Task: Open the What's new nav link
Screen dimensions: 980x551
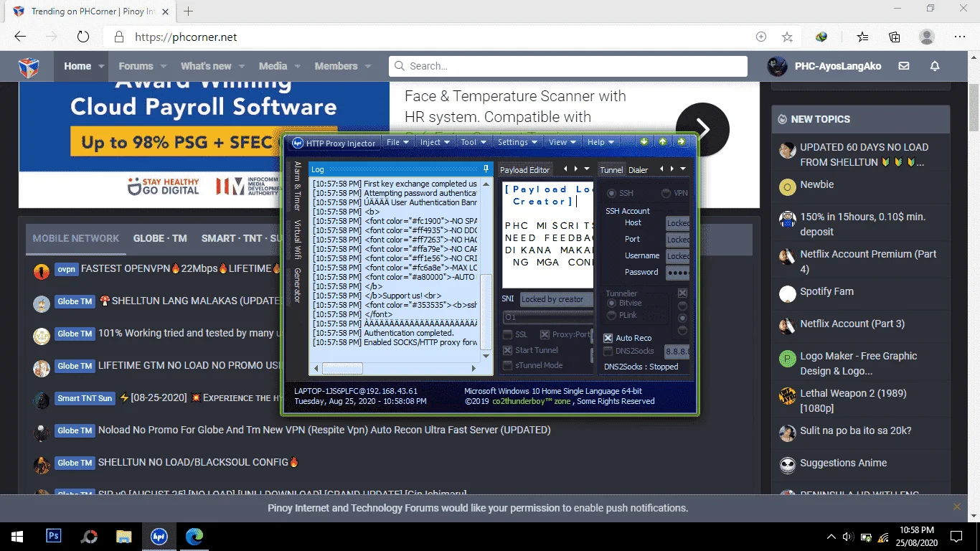Action: coord(206,66)
